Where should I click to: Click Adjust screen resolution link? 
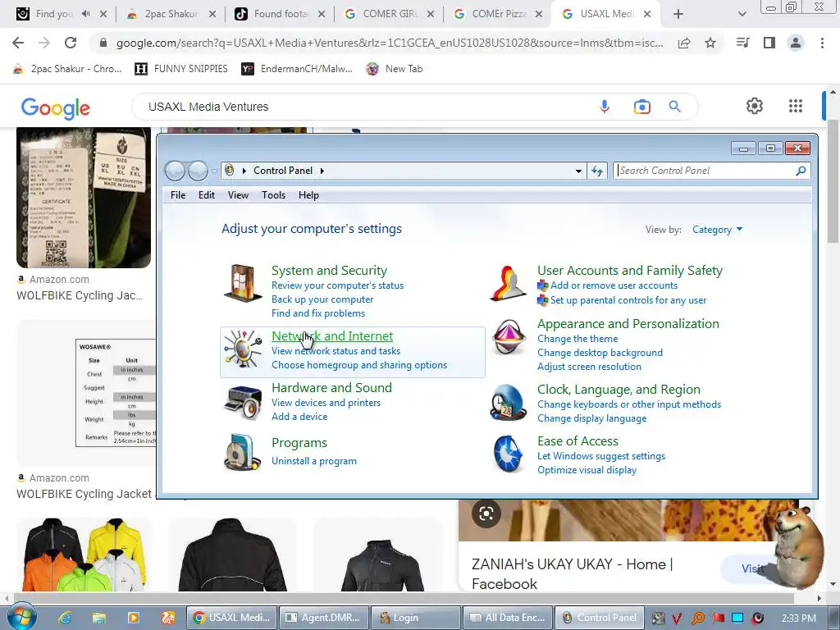tap(589, 367)
